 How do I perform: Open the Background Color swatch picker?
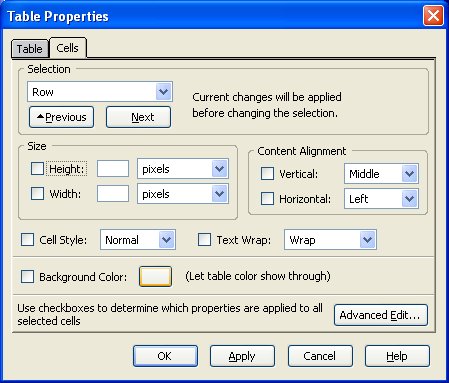(156, 276)
